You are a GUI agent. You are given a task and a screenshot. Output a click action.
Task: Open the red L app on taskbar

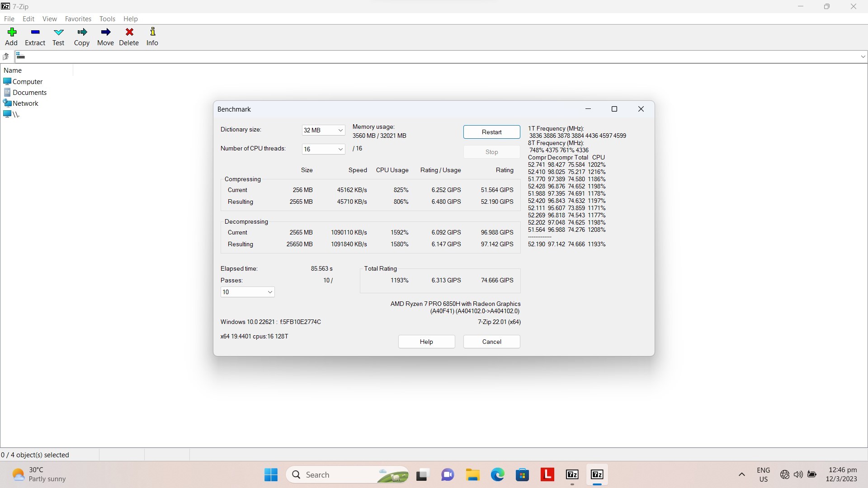(x=547, y=474)
